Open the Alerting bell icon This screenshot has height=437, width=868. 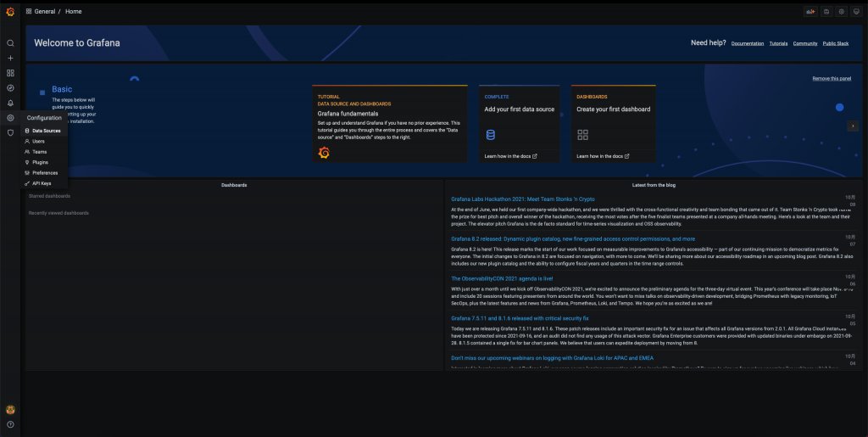point(10,103)
